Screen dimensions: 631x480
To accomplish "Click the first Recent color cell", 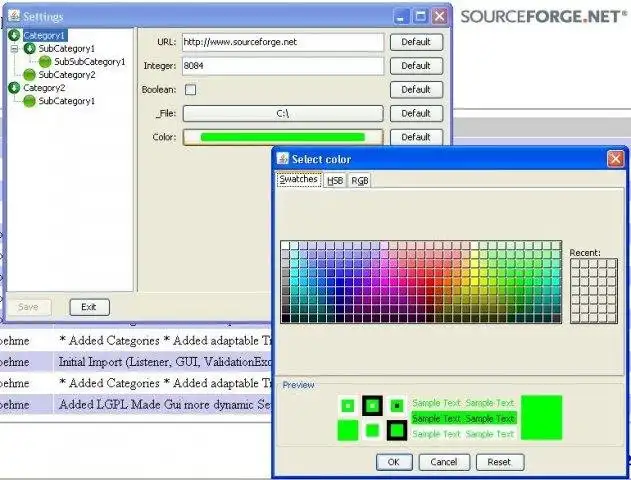I will (575, 264).
